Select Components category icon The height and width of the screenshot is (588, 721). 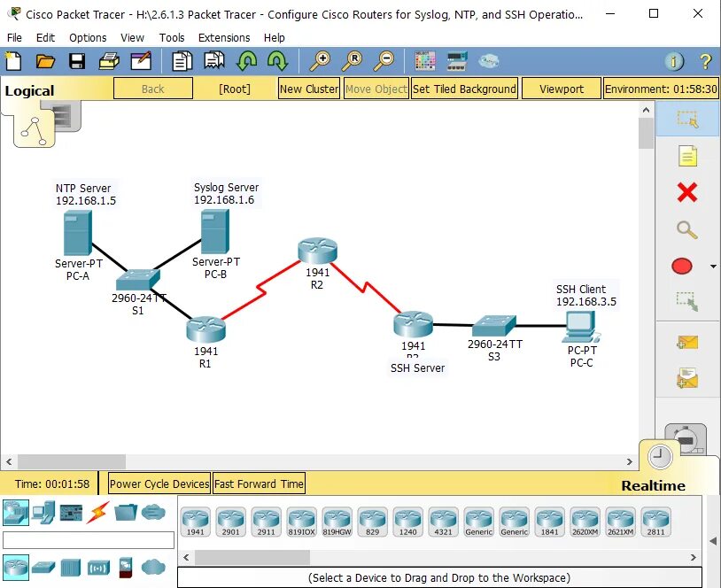tap(71, 513)
